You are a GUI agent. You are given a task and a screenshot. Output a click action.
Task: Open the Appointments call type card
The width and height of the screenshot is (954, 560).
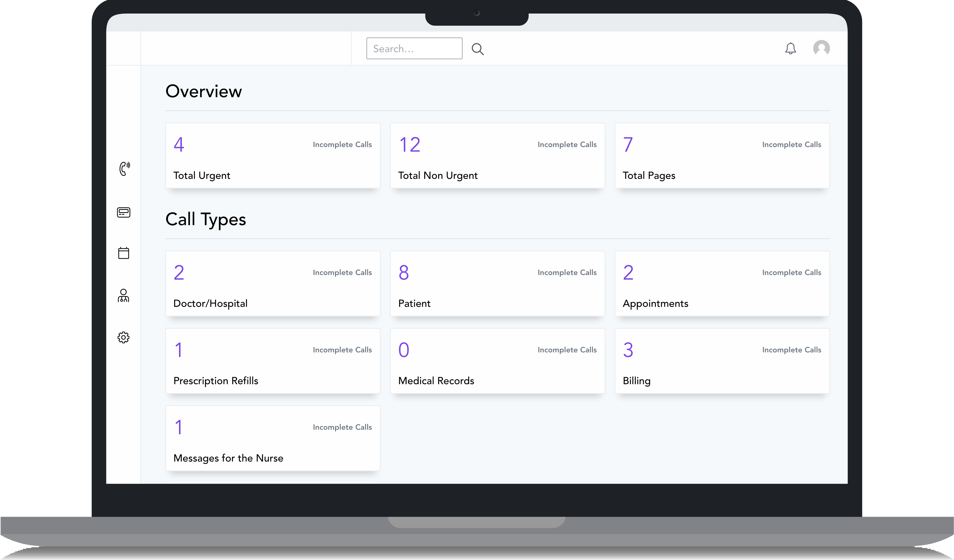[722, 283]
